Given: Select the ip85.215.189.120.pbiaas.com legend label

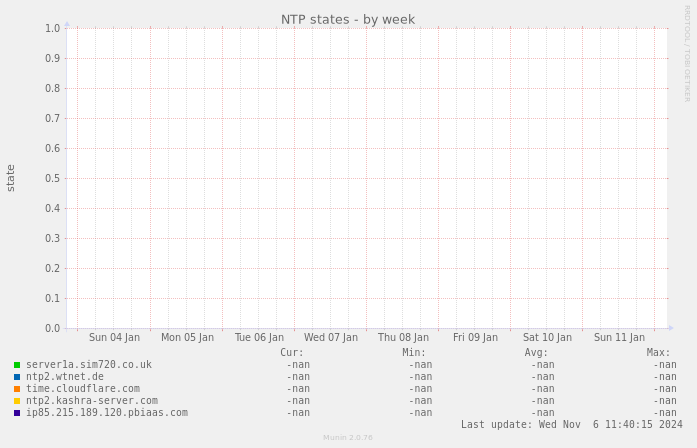Looking at the screenshot, I should [x=107, y=412].
